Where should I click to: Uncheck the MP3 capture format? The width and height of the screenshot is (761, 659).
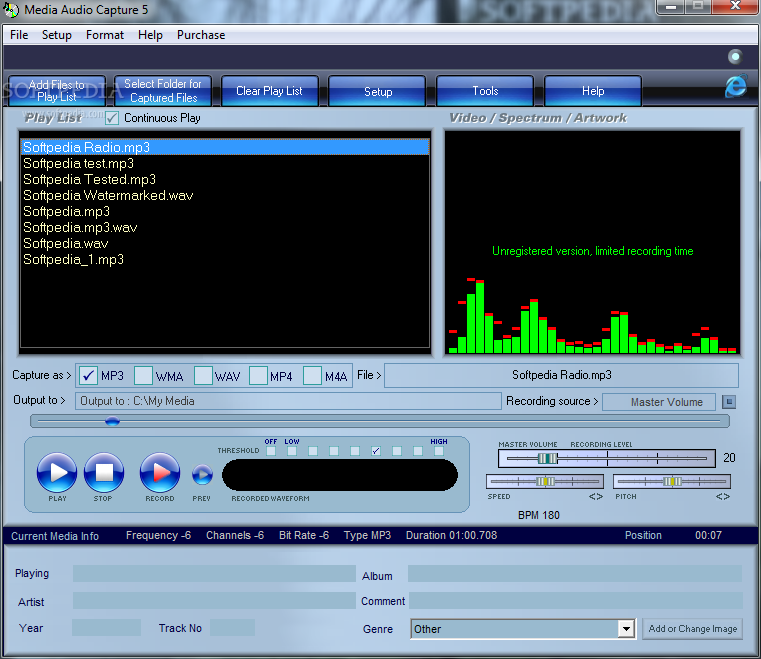pyautogui.click(x=88, y=376)
